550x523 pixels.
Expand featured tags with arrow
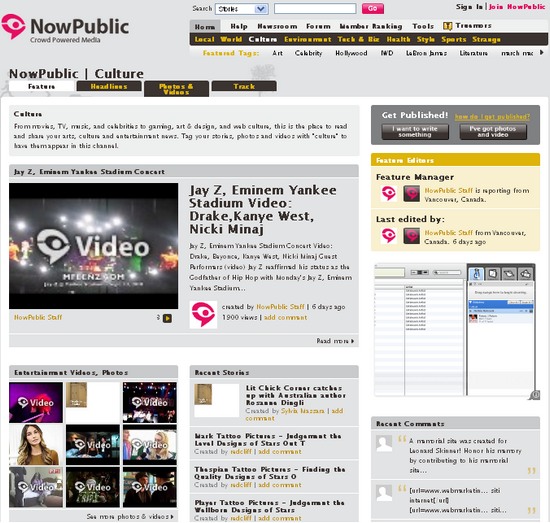click(542, 53)
